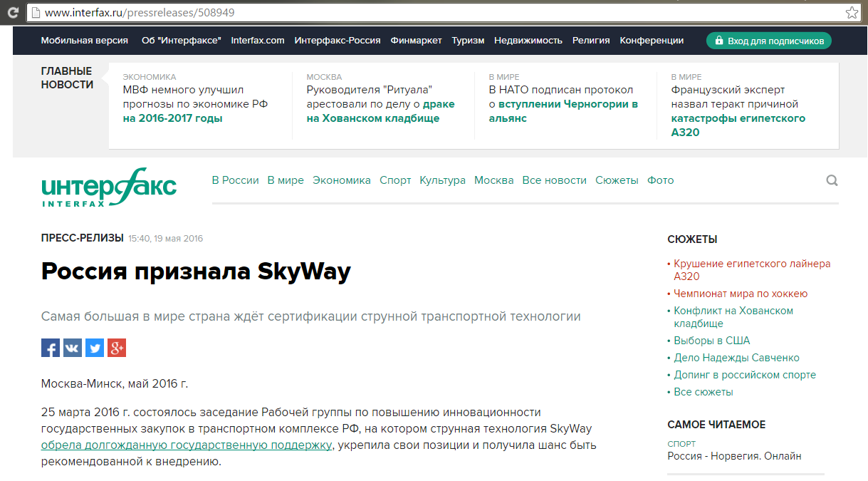Open story Выборы в США
The image size is (868, 481).
click(x=712, y=341)
